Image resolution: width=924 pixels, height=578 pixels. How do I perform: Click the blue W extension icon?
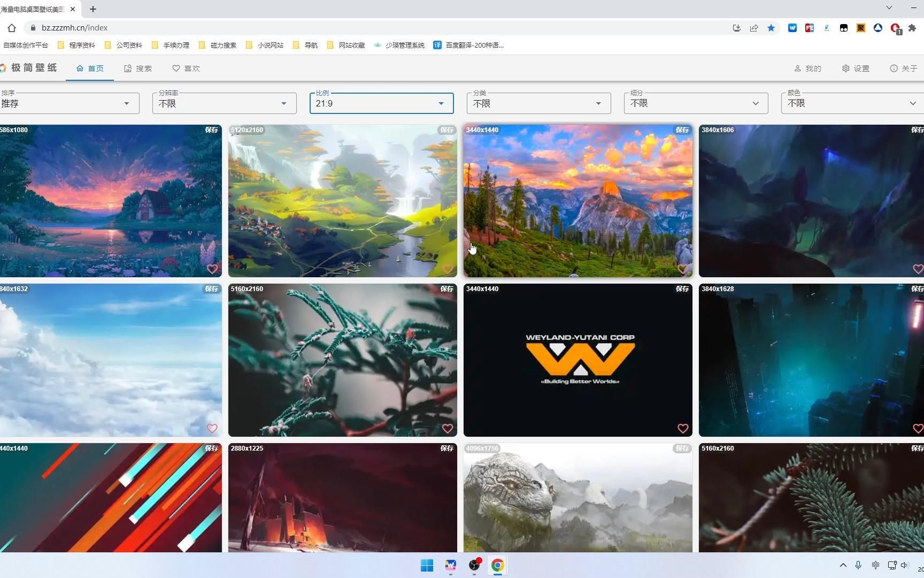pos(792,28)
